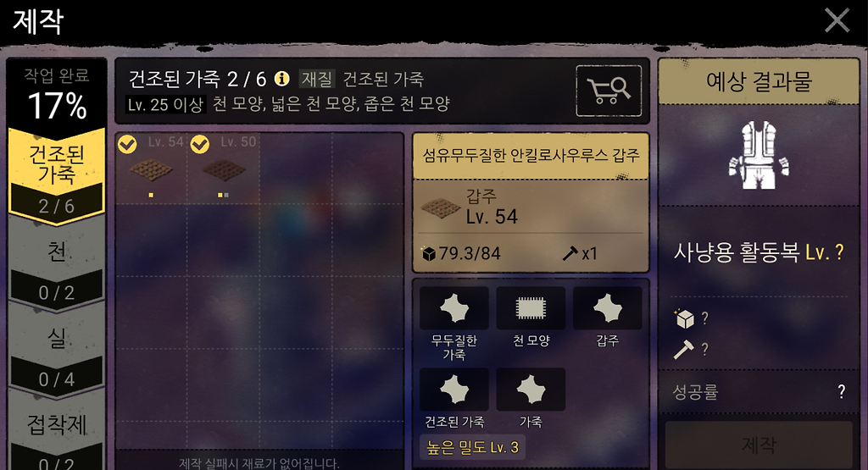Select the 천 모양 attribute icon
This screenshot has width=868, height=470.
[x=531, y=308]
